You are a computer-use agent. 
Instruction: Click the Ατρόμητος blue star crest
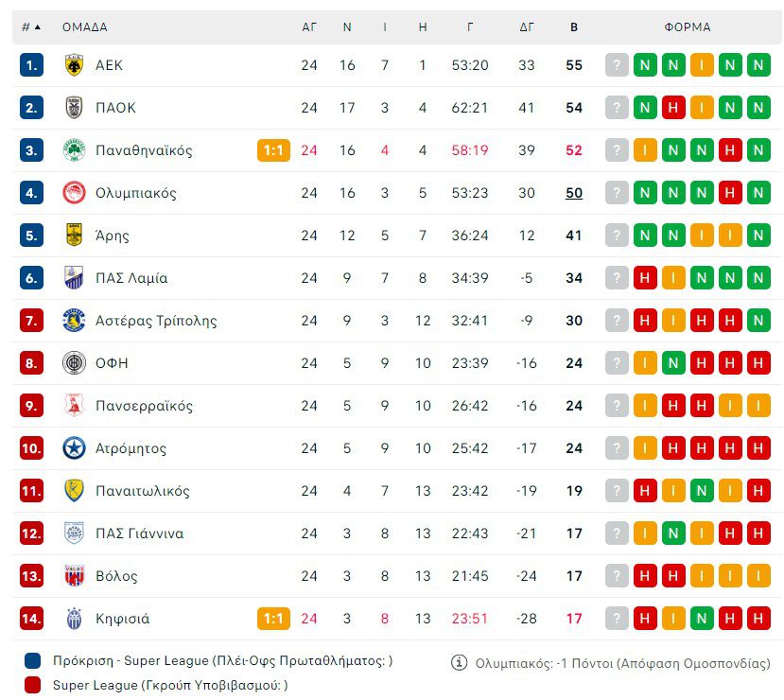point(74,448)
